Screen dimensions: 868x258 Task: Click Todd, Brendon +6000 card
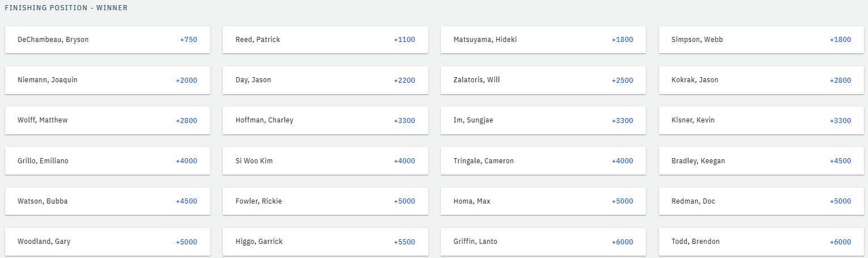761,242
